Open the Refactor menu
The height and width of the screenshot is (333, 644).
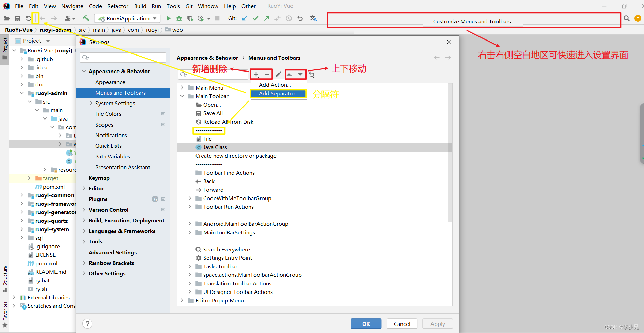click(117, 6)
